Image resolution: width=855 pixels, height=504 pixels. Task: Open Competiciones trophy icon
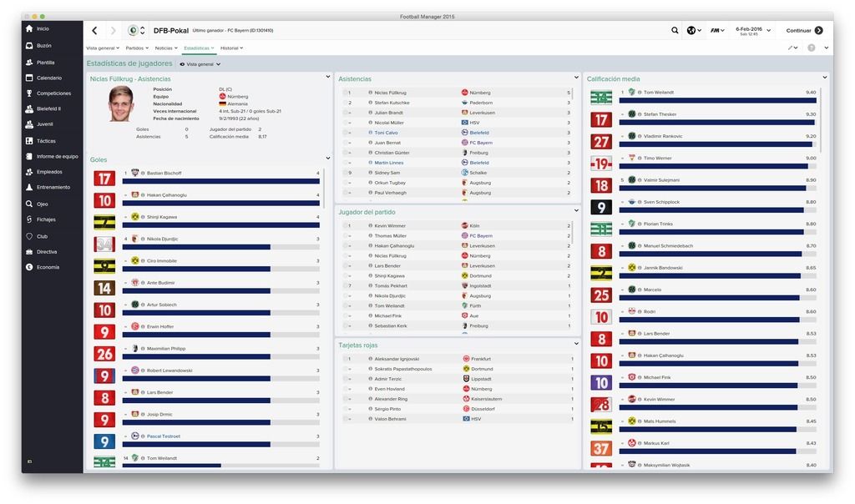coord(29,93)
